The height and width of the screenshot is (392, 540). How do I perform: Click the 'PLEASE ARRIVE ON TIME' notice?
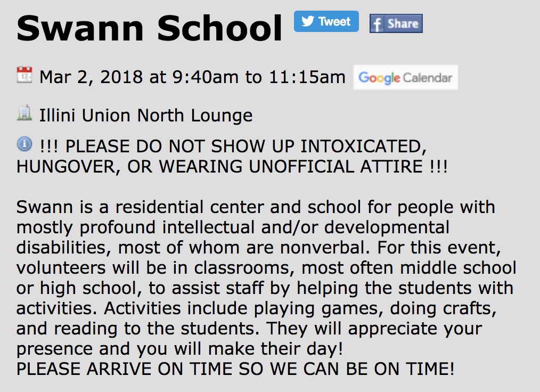pos(235,369)
